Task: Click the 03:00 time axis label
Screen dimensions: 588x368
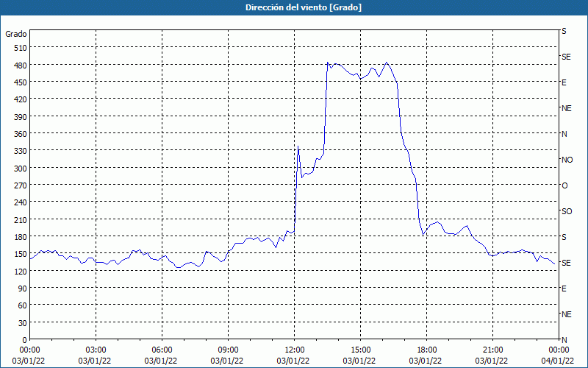Action: (96, 350)
